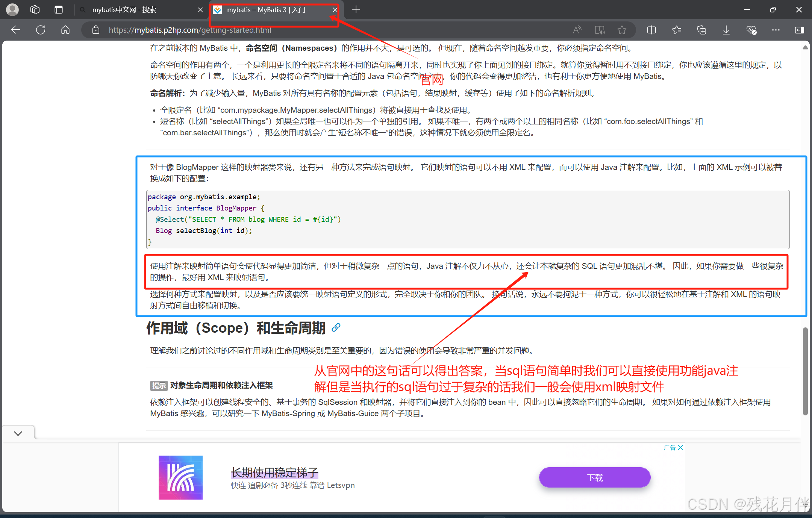Add this page to favorites star icon

[622, 30]
